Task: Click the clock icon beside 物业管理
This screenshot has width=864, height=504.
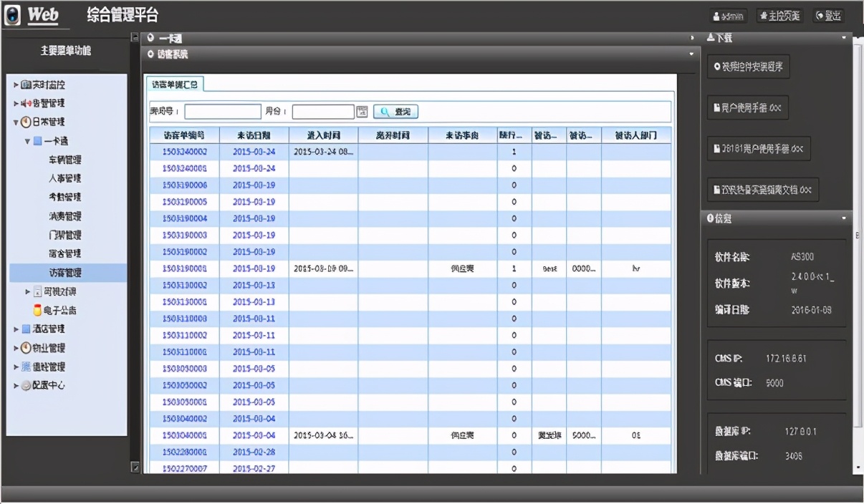Action: [x=26, y=348]
